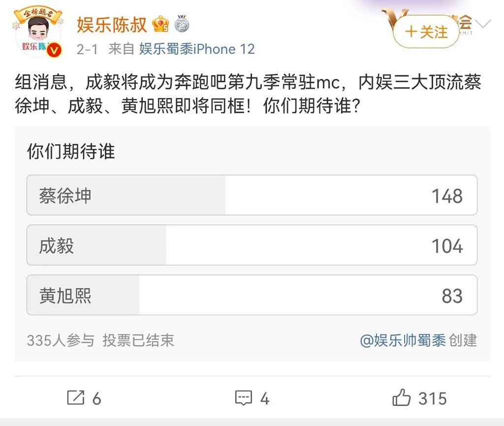Click the silver 答 medal badge
The height and width of the screenshot is (426, 504).
(x=181, y=25)
